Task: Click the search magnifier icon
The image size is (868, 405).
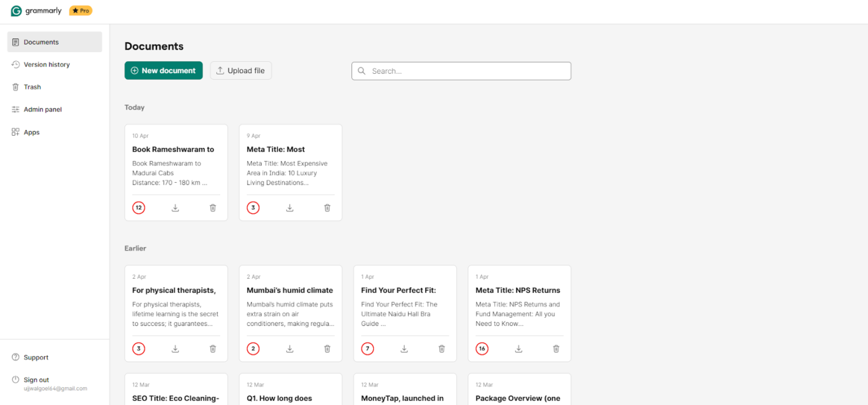Action: coord(361,71)
